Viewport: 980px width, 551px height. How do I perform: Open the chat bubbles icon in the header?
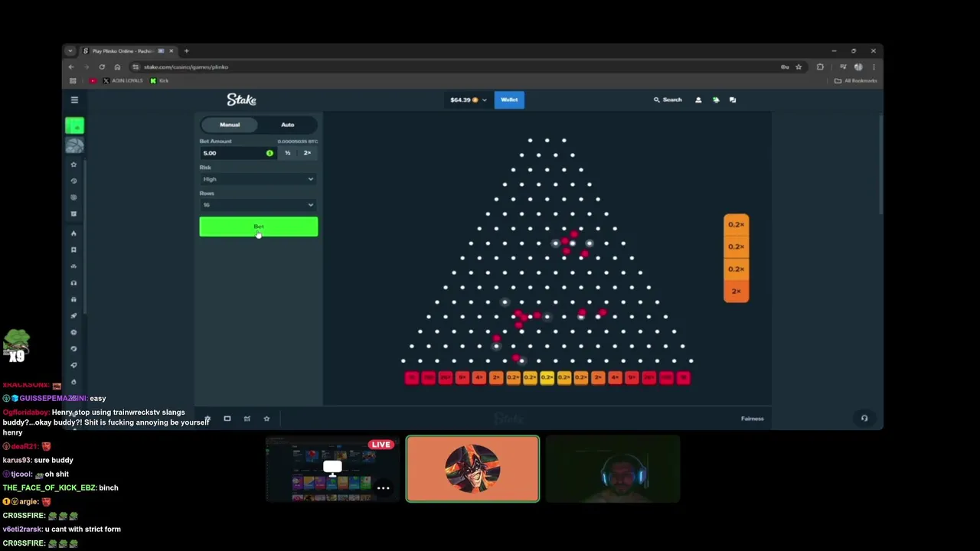(x=733, y=99)
